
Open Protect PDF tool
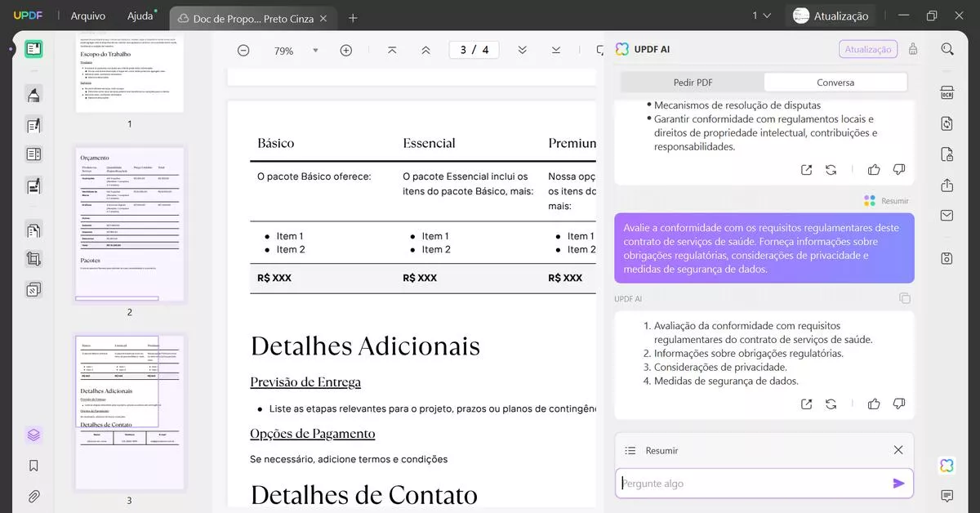947,154
